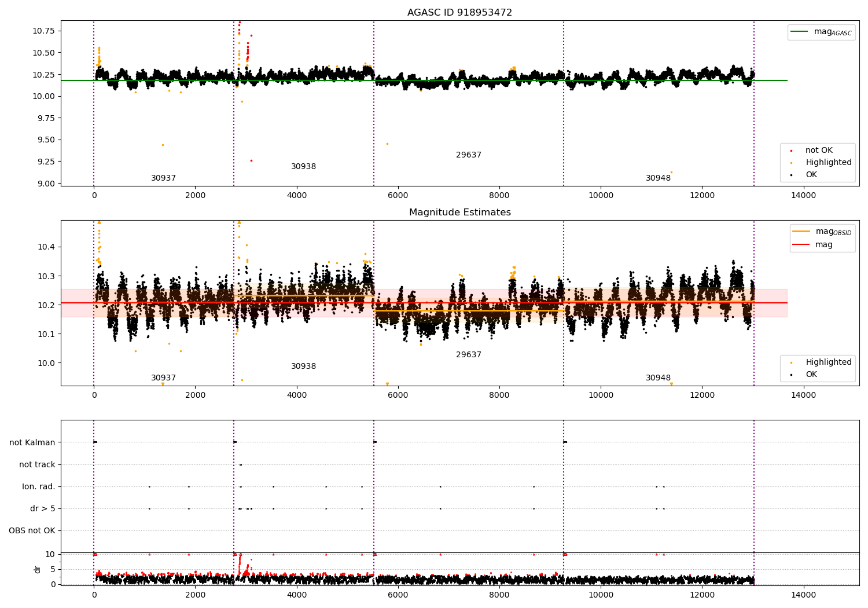Click the 'Magnitude Estimates' subplot title

(459, 213)
